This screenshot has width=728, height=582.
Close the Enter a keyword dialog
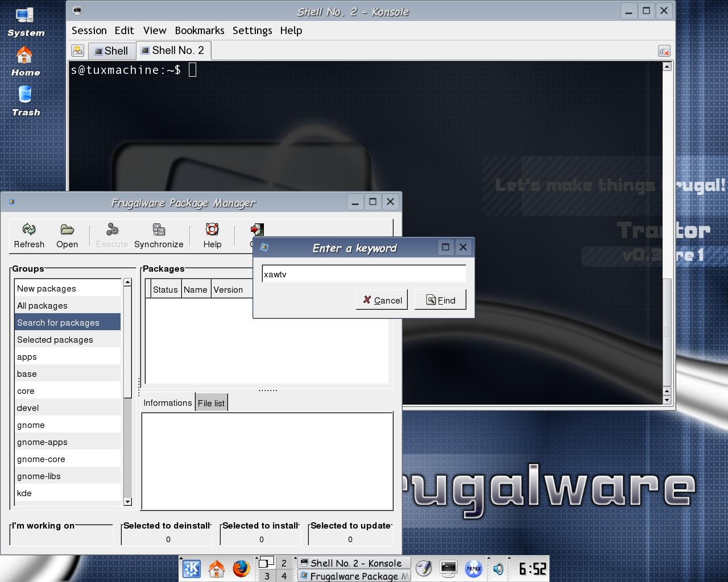pos(463,247)
